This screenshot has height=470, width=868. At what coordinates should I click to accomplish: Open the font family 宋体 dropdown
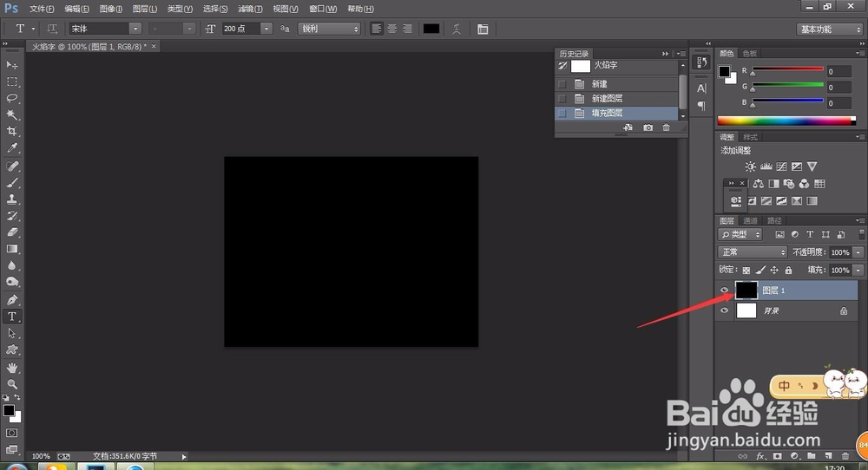[135, 29]
